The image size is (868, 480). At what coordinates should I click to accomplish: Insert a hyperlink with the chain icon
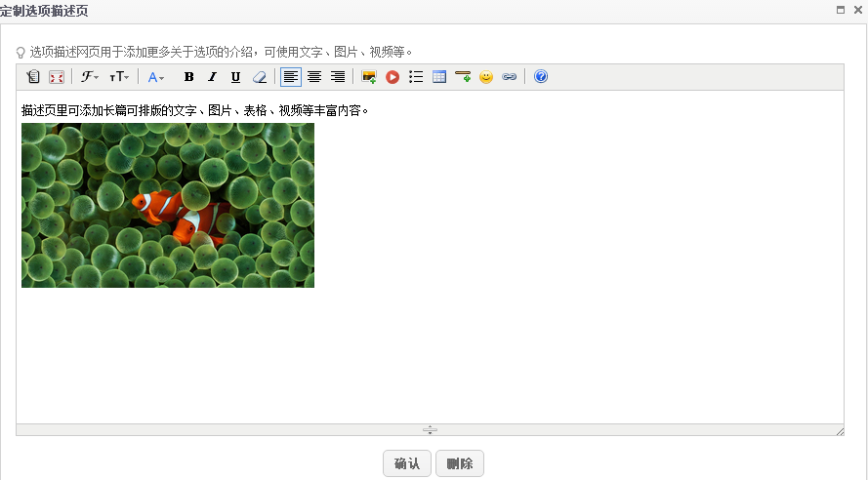[509, 77]
